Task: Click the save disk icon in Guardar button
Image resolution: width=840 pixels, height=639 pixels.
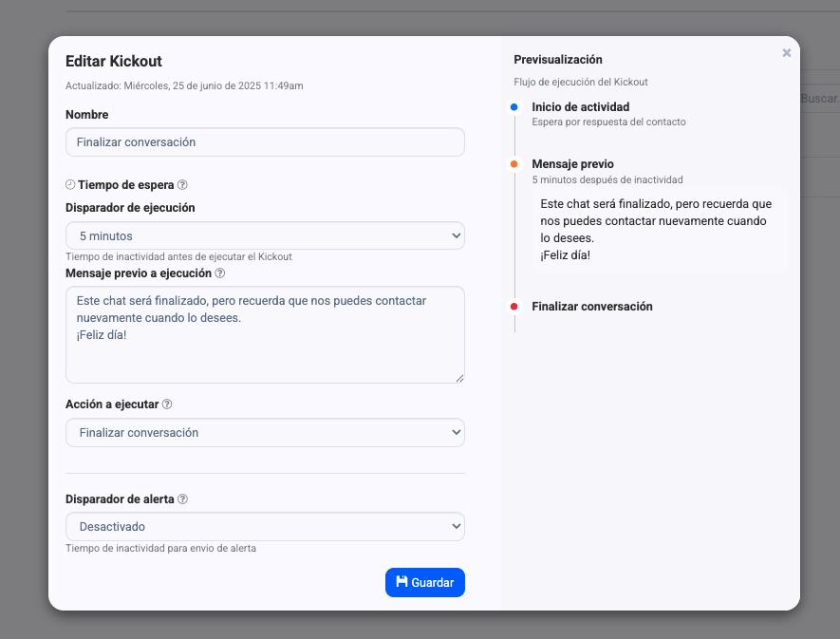Action: pos(401,582)
